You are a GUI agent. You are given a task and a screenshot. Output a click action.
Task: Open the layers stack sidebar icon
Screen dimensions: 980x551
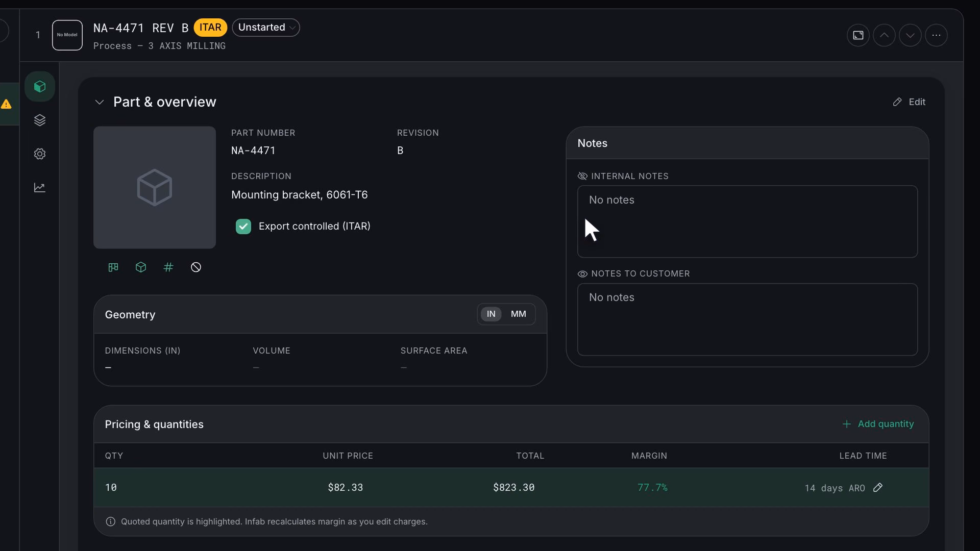tap(40, 120)
